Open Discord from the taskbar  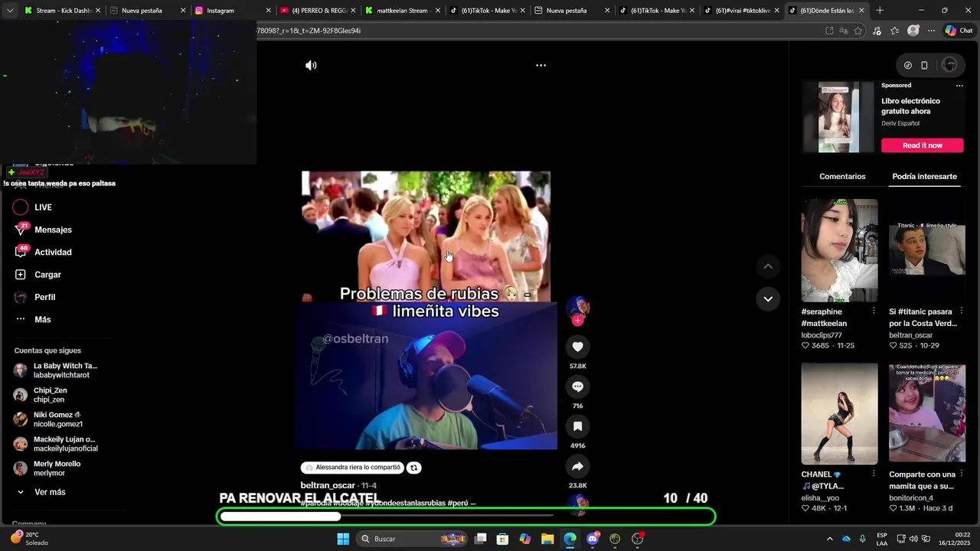point(593,539)
